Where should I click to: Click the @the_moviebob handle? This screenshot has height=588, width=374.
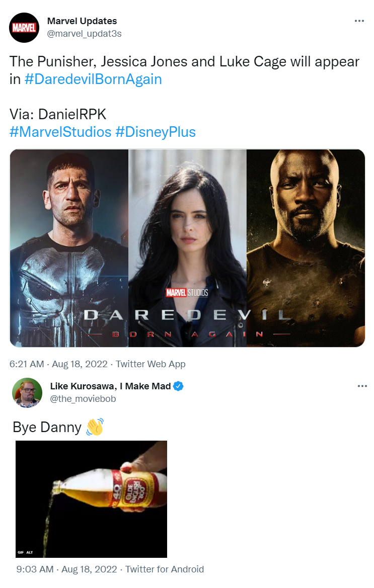(83, 399)
